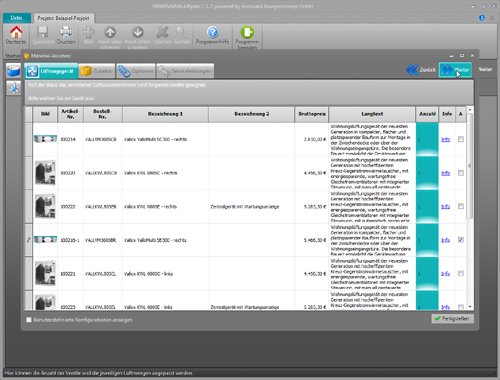500x380 pixels.
Task: Edit Anzahl field for ValloMulti SB300 - rechts
Action: click(x=427, y=240)
